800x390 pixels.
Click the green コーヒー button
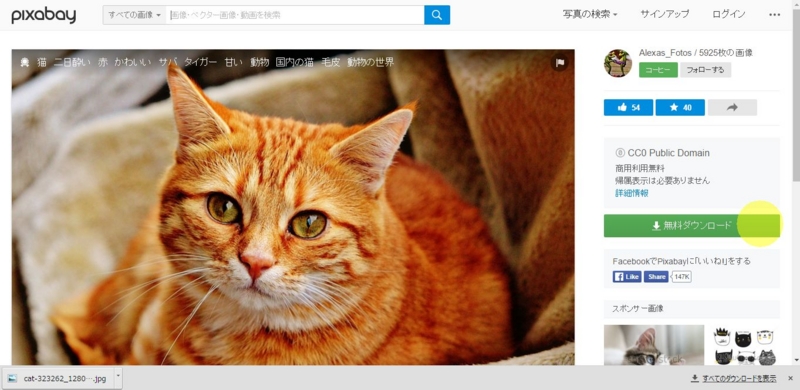point(658,70)
